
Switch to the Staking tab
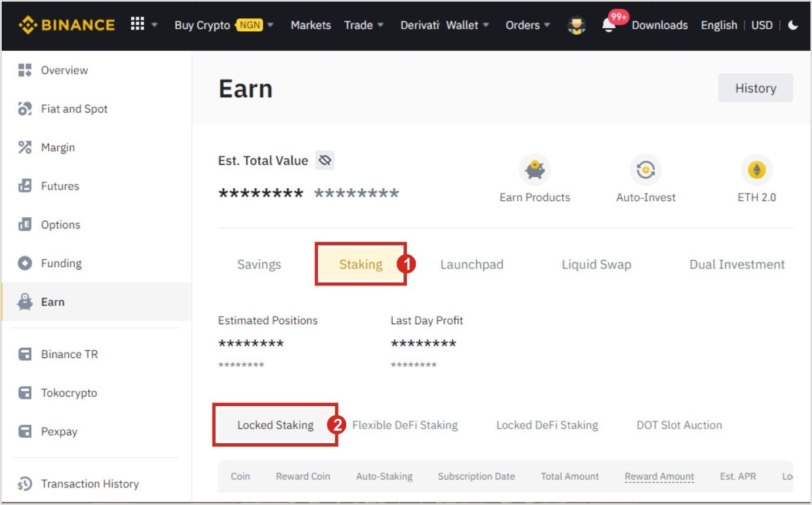[x=361, y=264]
